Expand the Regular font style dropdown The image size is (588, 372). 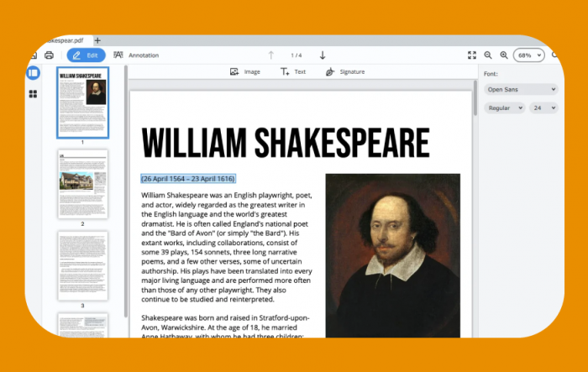[504, 108]
